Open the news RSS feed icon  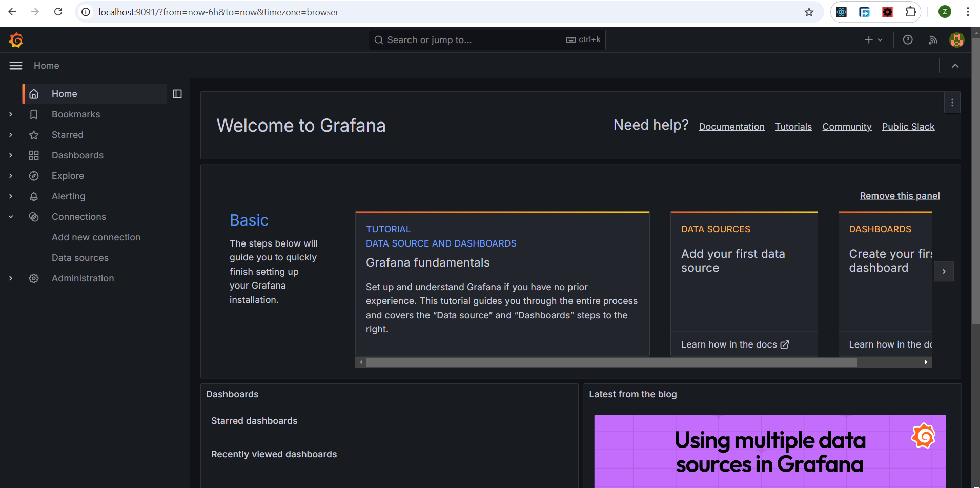coord(932,40)
